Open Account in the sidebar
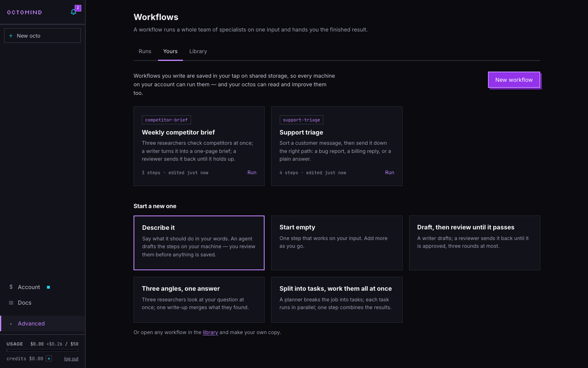Viewport: 588px width, 368px height. pyautogui.click(x=42, y=287)
